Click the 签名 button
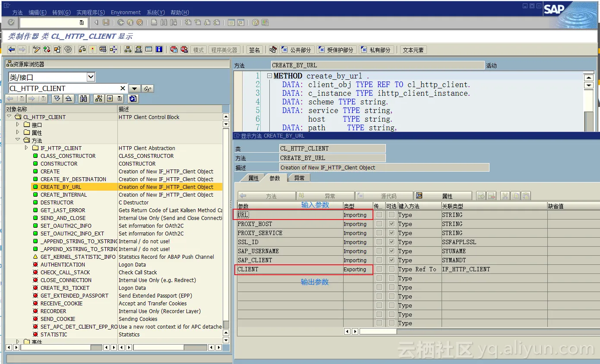This screenshot has width=600, height=364. (x=255, y=50)
